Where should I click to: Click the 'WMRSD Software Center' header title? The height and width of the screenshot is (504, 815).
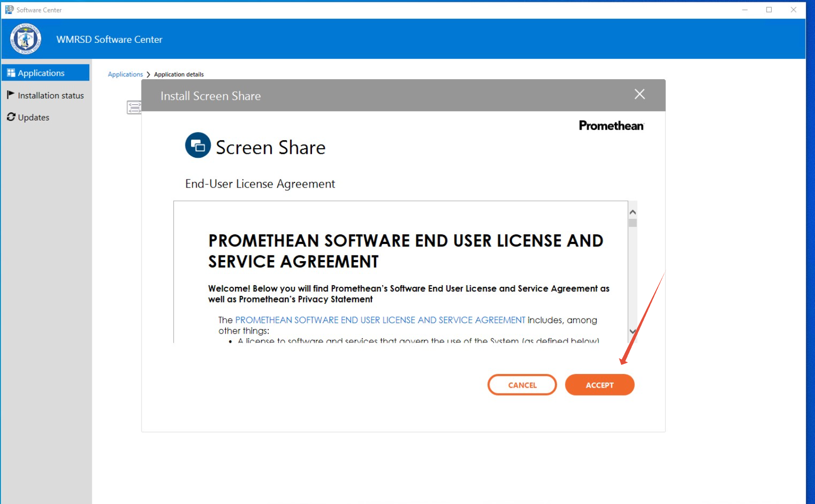pyautogui.click(x=109, y=39)
